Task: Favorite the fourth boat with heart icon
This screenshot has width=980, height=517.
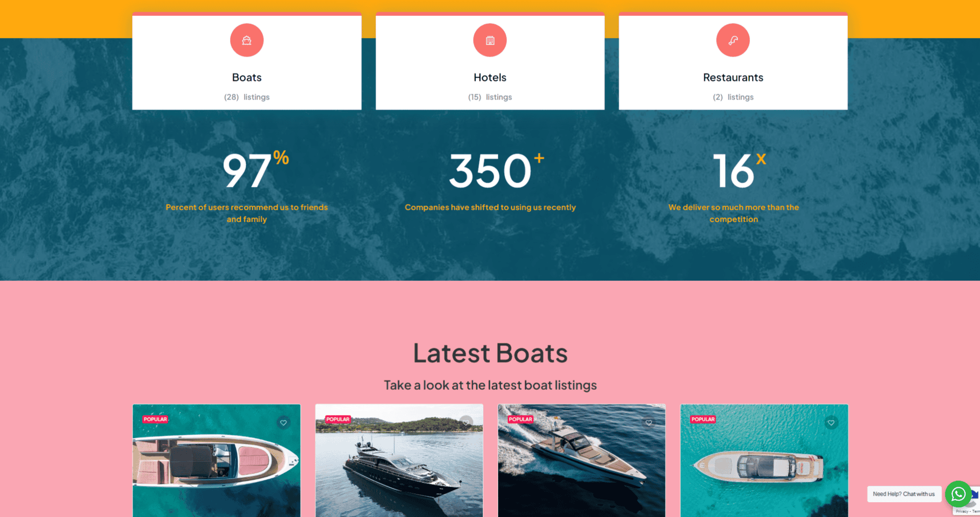Action: point(831,423)
